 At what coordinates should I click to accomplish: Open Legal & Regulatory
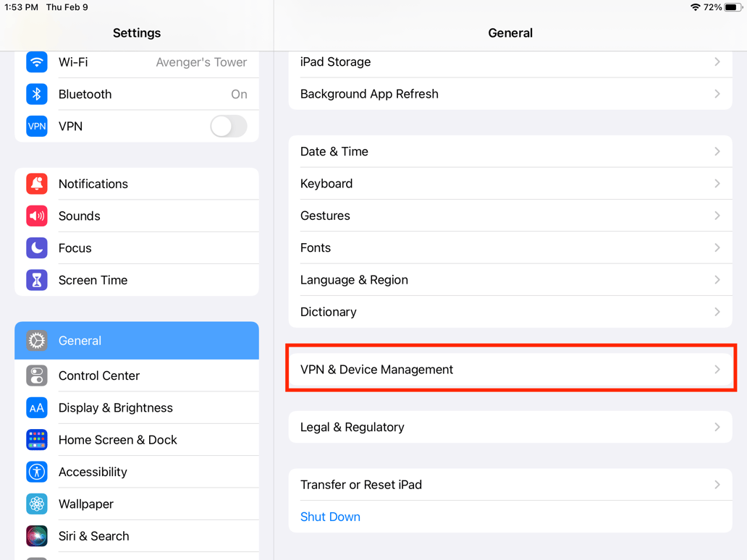510,427
